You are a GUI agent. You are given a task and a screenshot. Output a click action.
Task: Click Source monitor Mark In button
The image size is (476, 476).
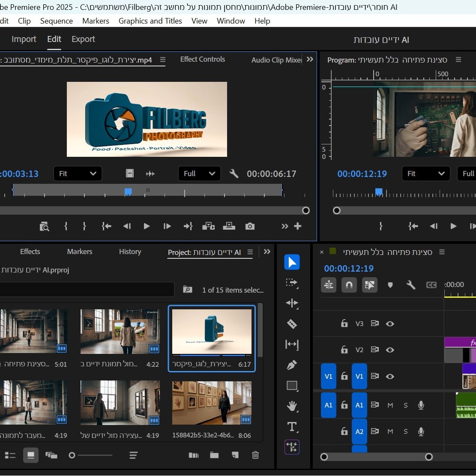66,226
